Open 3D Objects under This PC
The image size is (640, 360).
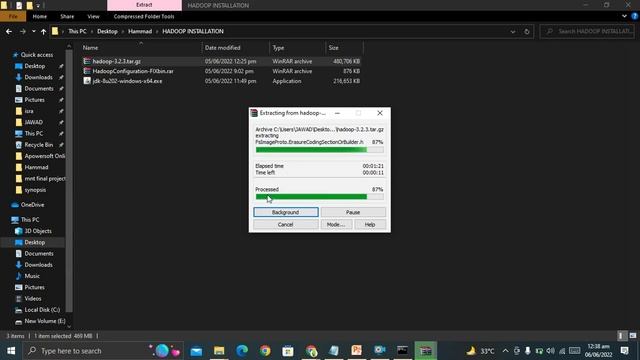pyautogui.click(x=38, y=231)
